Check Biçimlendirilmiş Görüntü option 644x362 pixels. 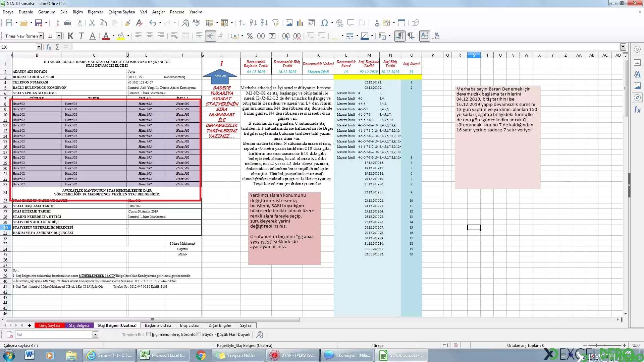point(149,334)
